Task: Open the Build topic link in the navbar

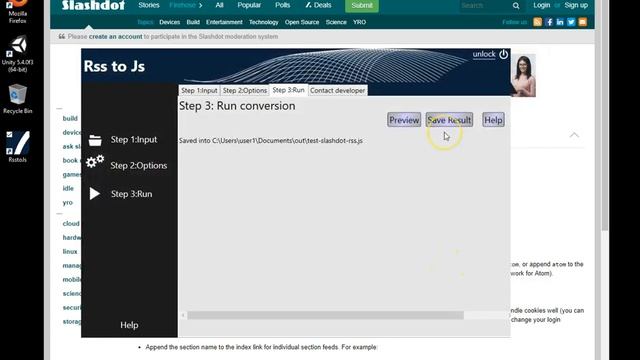Action: (193, 22)
